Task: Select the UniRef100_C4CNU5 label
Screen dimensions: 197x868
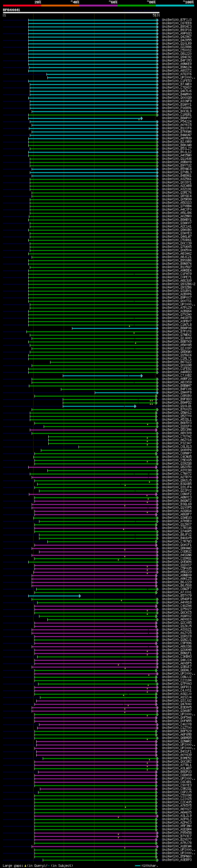Action: (x=177, y=457)
